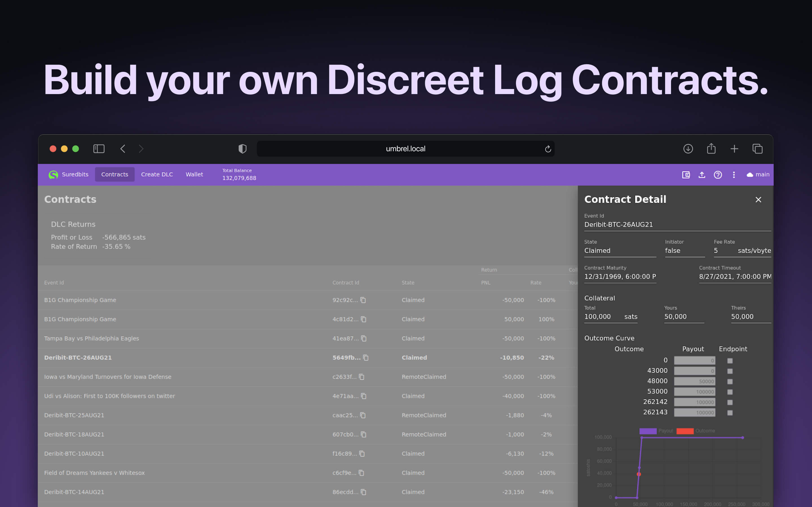812x507 pixels.
Task: Copy contract ID 92c92c
Action: coord(363,300)
